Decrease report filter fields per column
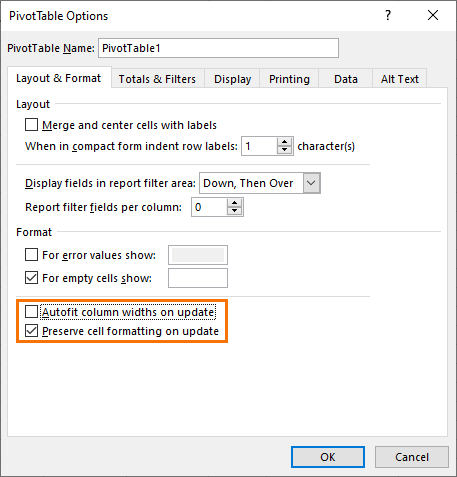The width and height of the screenshot is (457, 477). pos(235,211)
